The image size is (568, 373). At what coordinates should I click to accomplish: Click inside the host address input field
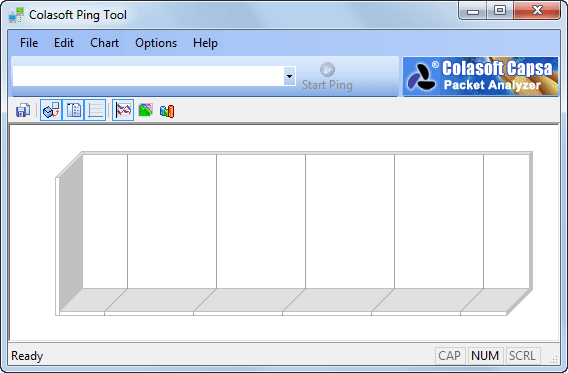pyautogui.click(x=148, y=76)
